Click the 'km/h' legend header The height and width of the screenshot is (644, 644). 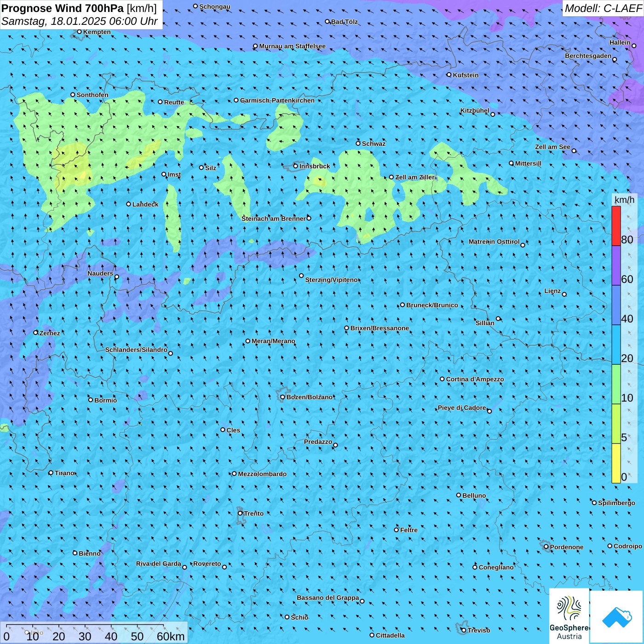point(624,200)
